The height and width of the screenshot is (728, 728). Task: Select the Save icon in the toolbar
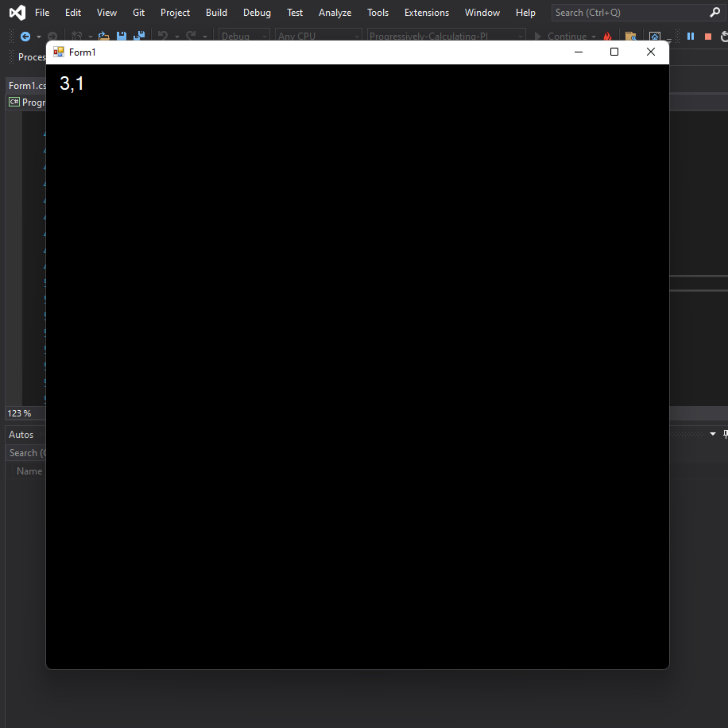[x=121, y=36]
